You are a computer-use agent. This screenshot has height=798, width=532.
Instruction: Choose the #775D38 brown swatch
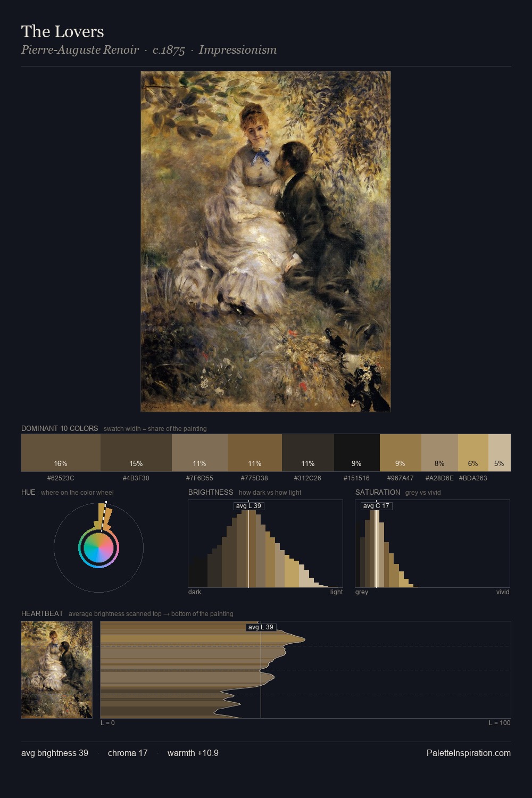pyautogui.click(x=255, y=453)
